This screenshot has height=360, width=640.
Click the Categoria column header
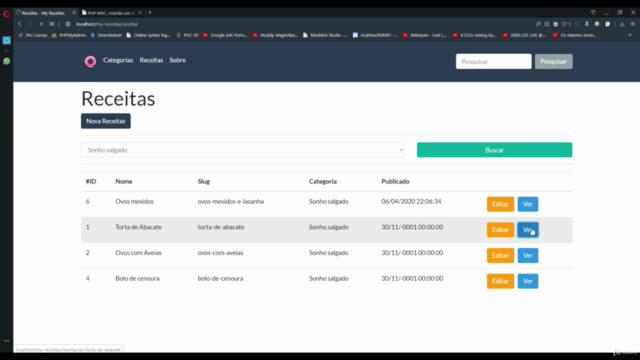[x=322, y=181]
